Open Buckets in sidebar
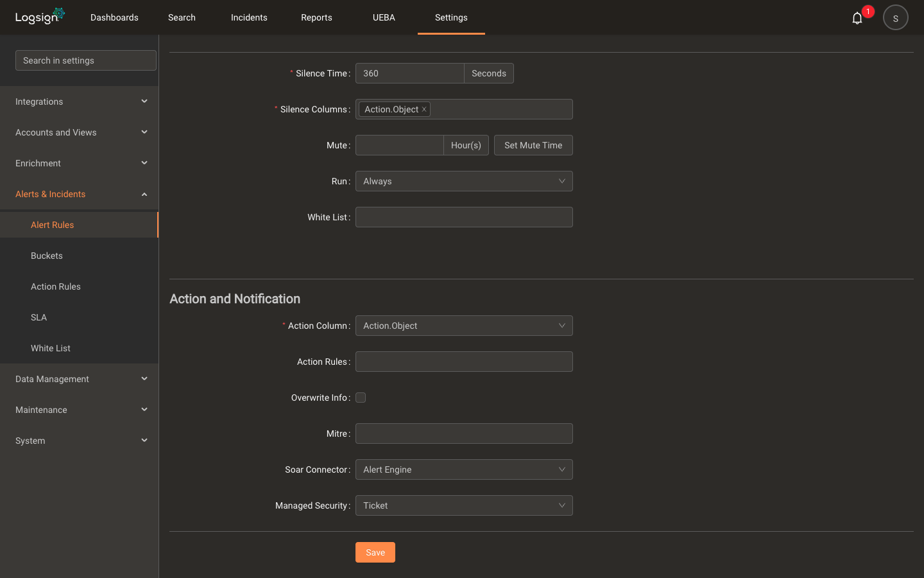The image size is (924, 578). tap(79, 256)
